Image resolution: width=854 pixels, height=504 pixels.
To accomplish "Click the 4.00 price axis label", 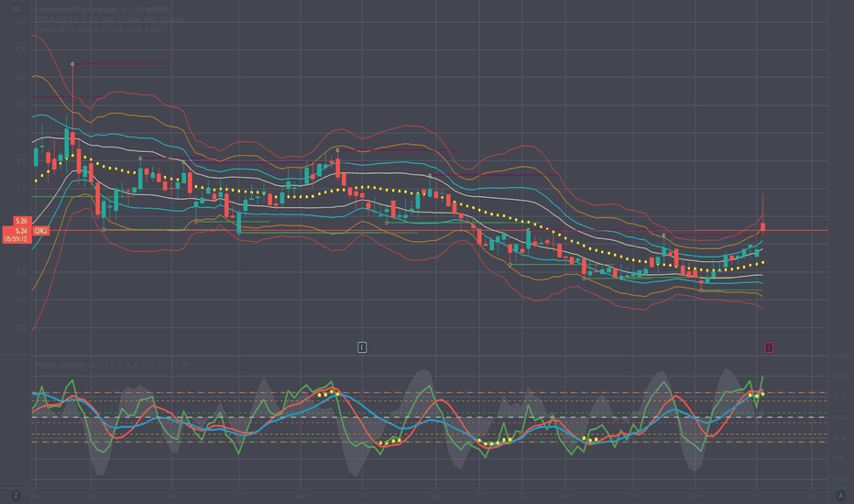I will (x=22, y=300).
